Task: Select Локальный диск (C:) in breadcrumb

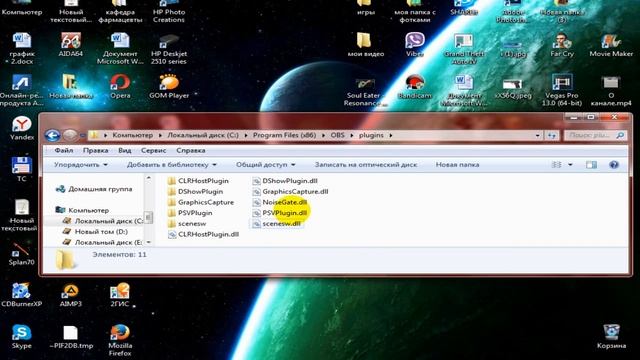Action: [x=203, y=135]
